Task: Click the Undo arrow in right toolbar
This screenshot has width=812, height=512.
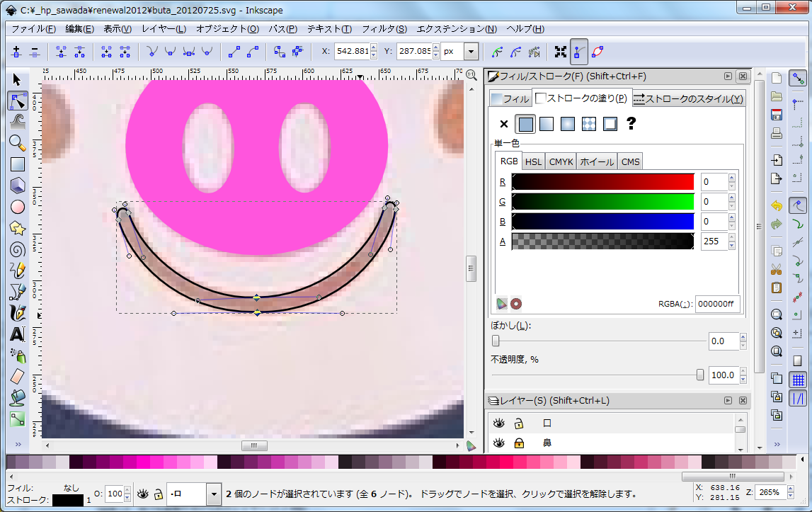Action: (777, 205)
